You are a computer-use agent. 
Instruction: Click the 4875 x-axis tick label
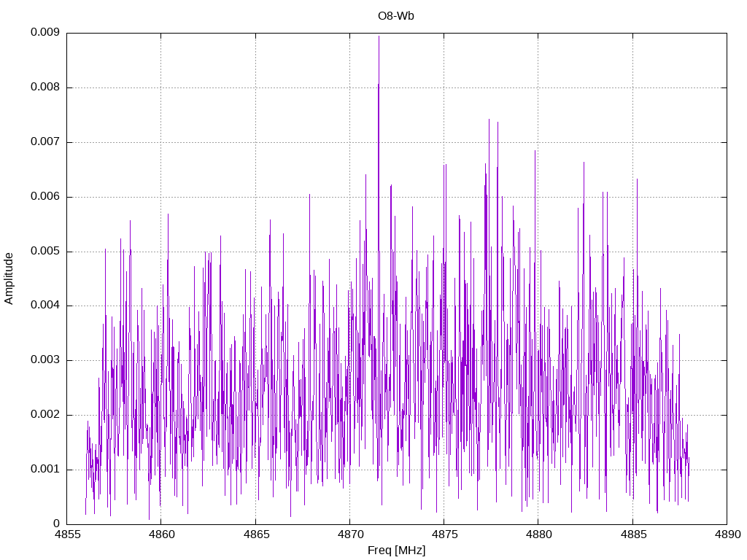(x=444, y=534)
